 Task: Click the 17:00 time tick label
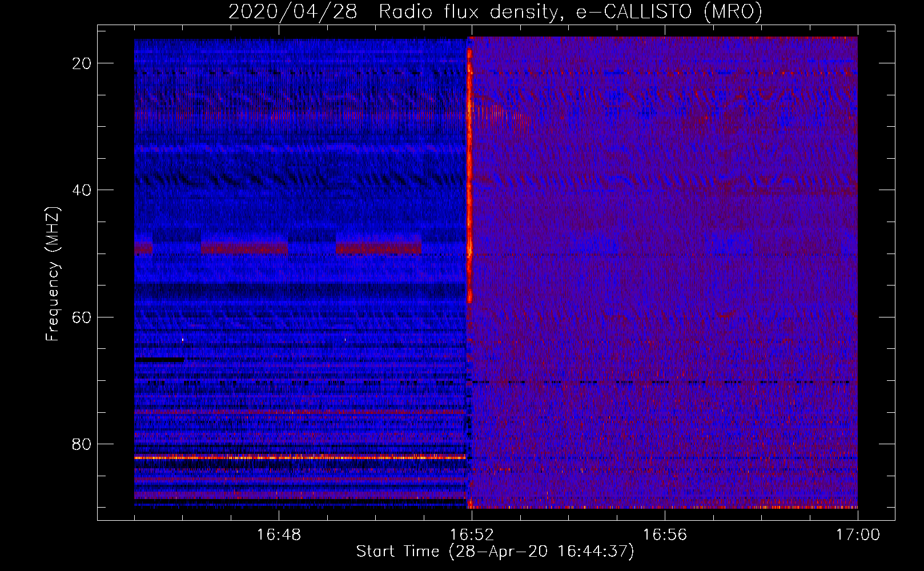pyautogui.click(x=858, y=535)
